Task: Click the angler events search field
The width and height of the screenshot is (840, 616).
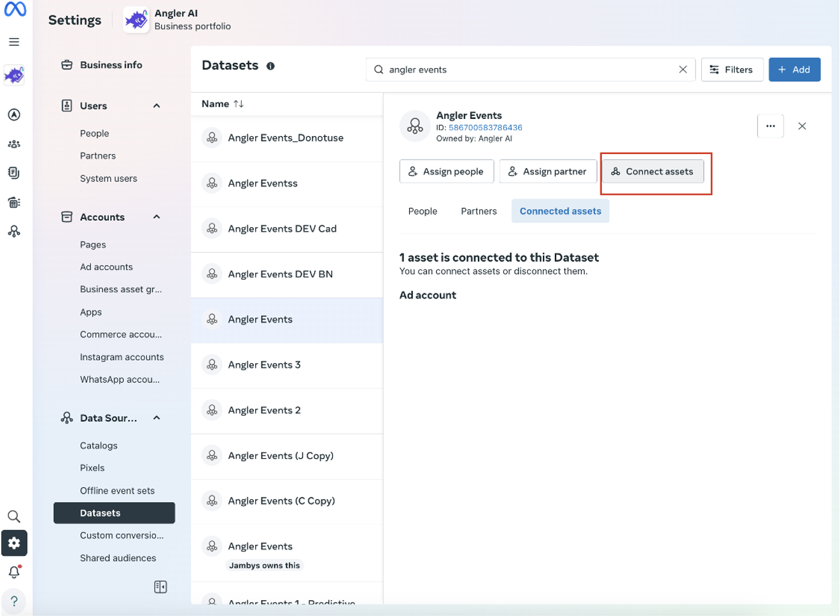Action: (530, 69)
